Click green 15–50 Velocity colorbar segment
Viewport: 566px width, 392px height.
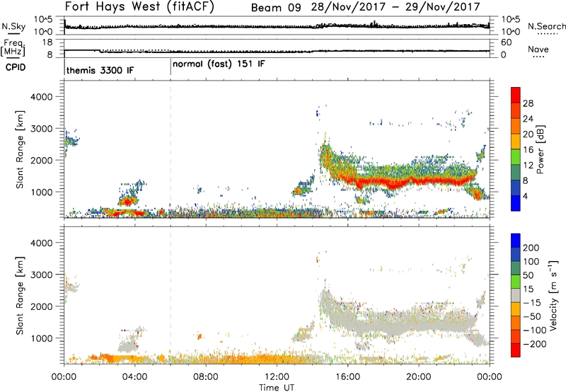pyautogui.click(x=516, y=282)
